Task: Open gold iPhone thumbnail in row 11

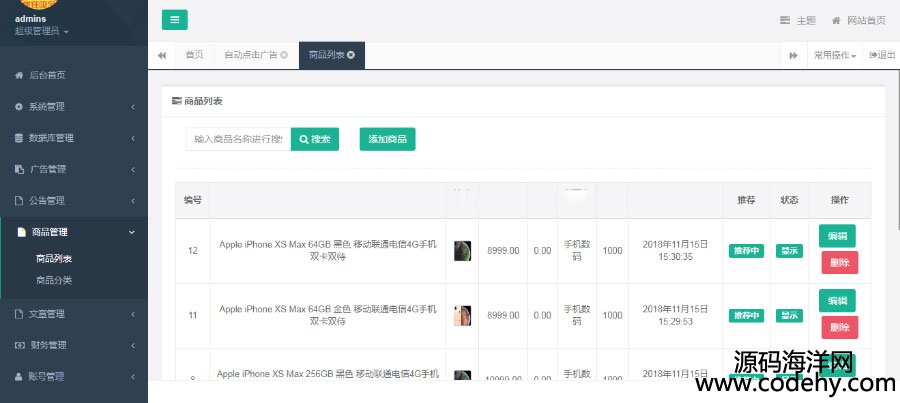Action: coord(462,316)
